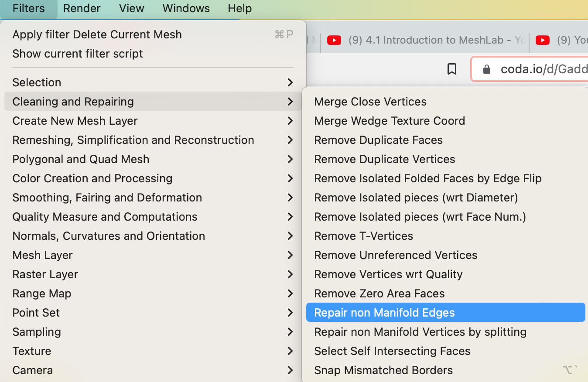This screenshot has height=382, width=588.
Task: Run Remove Duplicate Faces
Action: [x=378, y=140]
